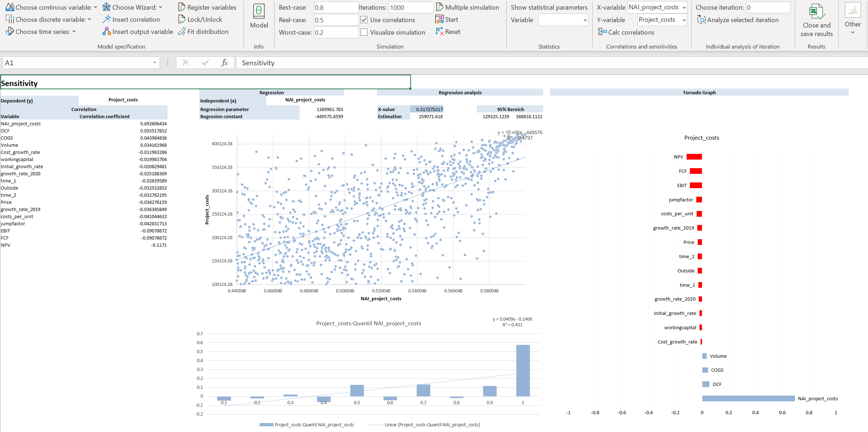
Task: Select the Register variables tool
Action: [x=207, y=7]
